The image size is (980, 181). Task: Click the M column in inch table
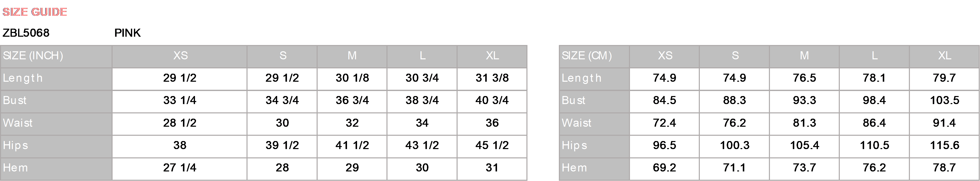coord(352,56)
